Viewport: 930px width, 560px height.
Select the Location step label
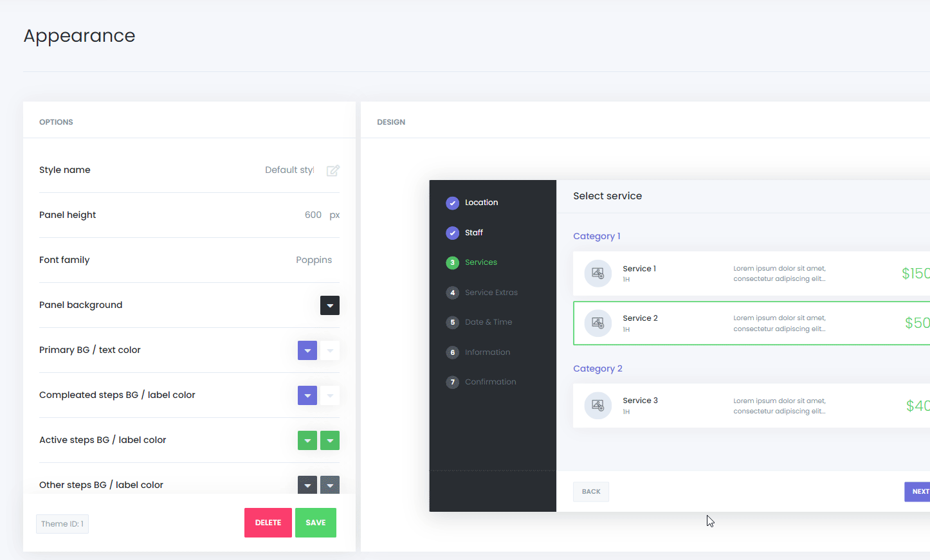[x=482, y=203]
